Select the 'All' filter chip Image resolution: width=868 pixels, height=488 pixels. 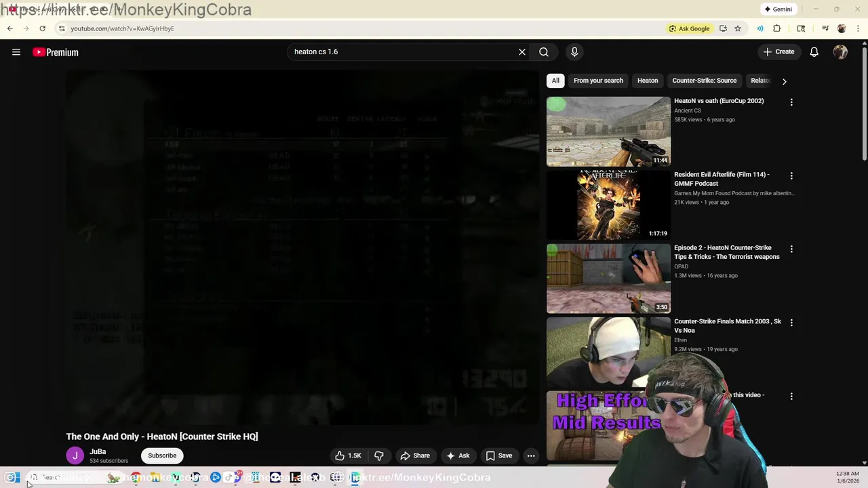555,81
